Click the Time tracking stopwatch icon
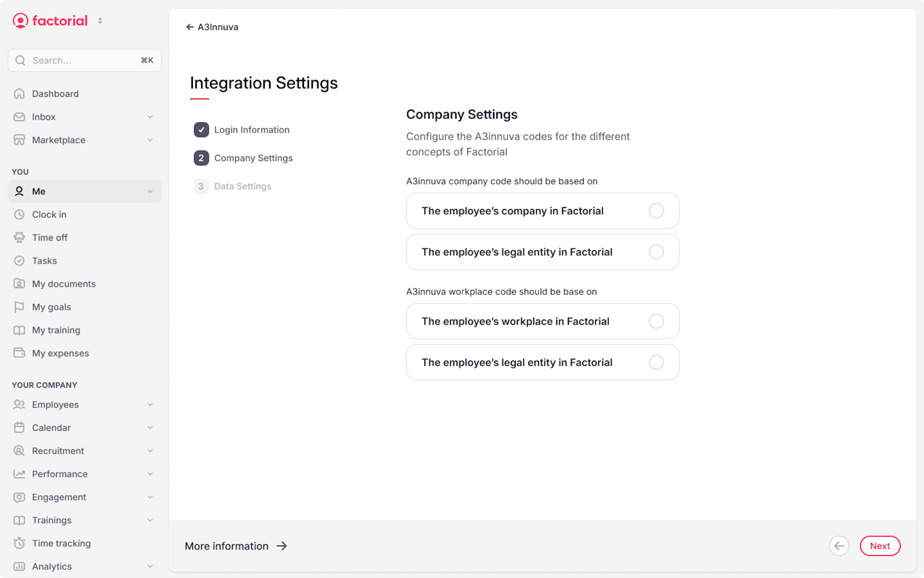 (19, 543)
